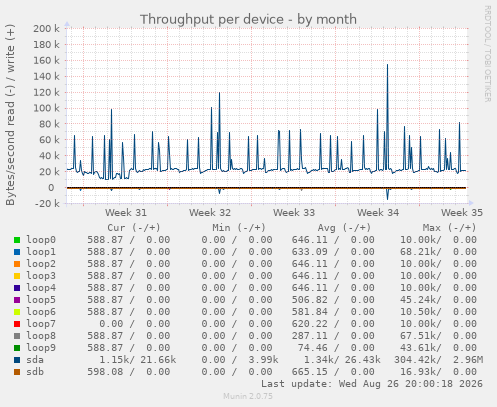Select the loop0 device label
The height and width of the screenshot is (407, 497).
click(x=41, y=240)
